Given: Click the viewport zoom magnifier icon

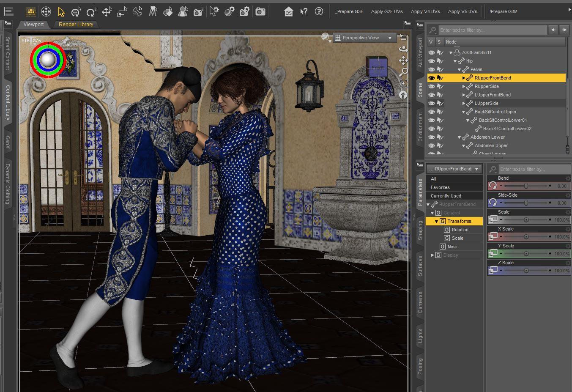Looking at the screenshot, I should (x=403, y=72).
